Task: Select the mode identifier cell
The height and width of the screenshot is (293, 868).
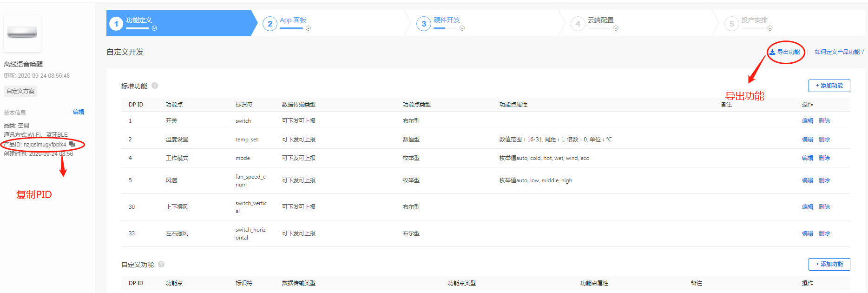Action: (243, 158)
